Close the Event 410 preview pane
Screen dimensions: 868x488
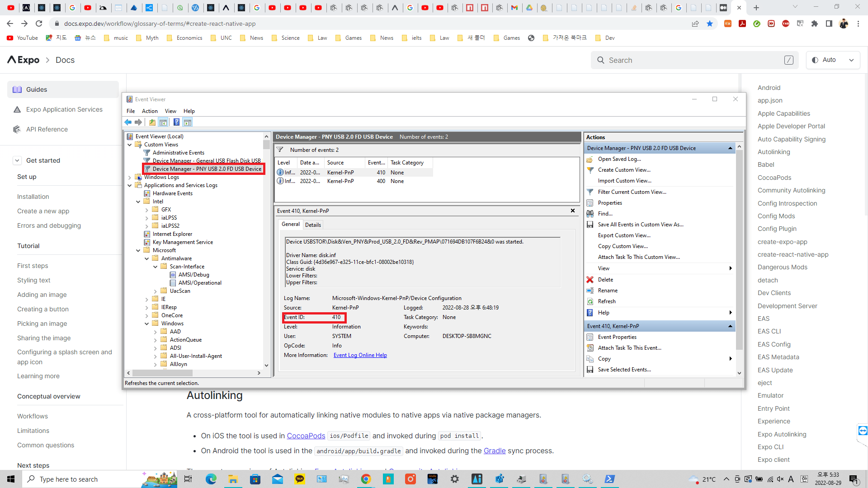point(573,211)
